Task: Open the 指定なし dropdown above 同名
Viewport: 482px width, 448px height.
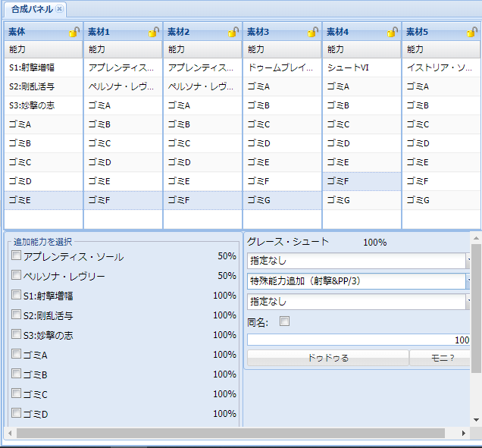Action: coord(358,302)
